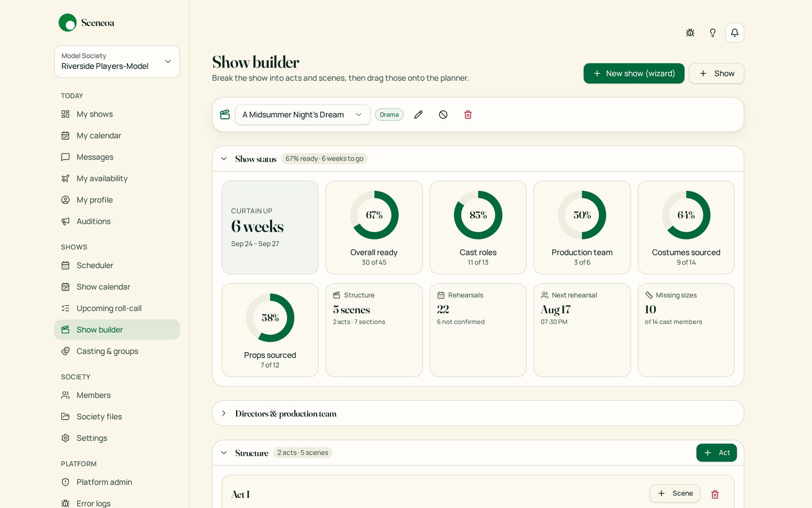Go to Casting & groups
Viewport: 812px width, 508px height.
[117, 351]
